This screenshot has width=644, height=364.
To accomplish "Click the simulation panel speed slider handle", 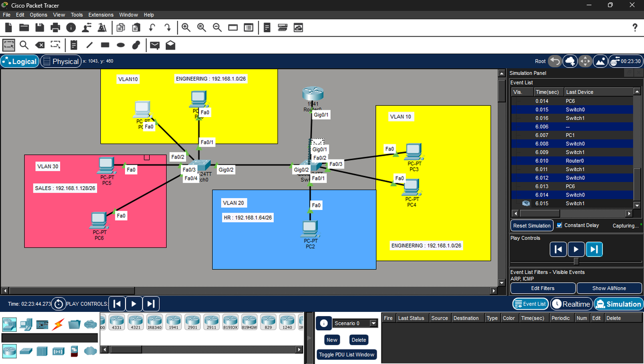I will 576,261.
